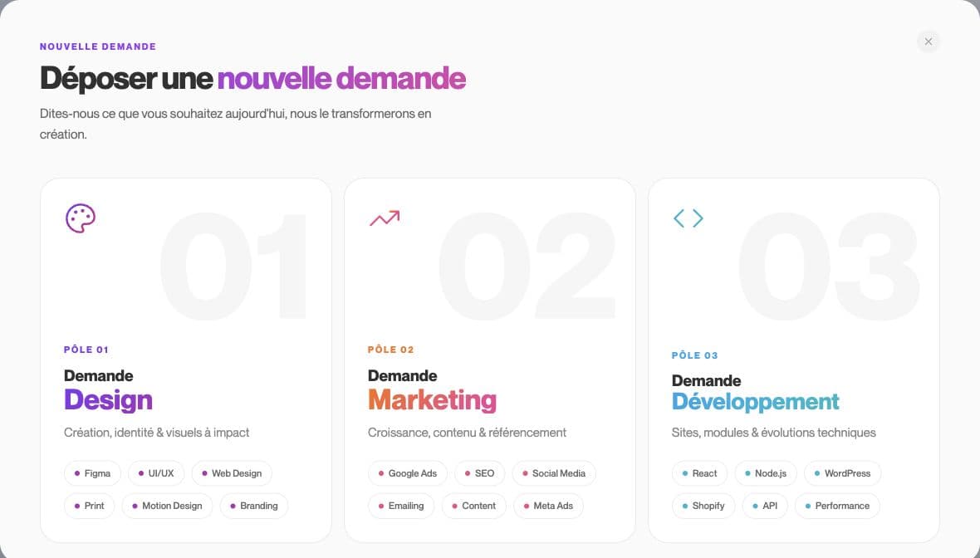Select the Demande Développement card title
The height and width of the screenshot is (558, 980).
(755, 394)
